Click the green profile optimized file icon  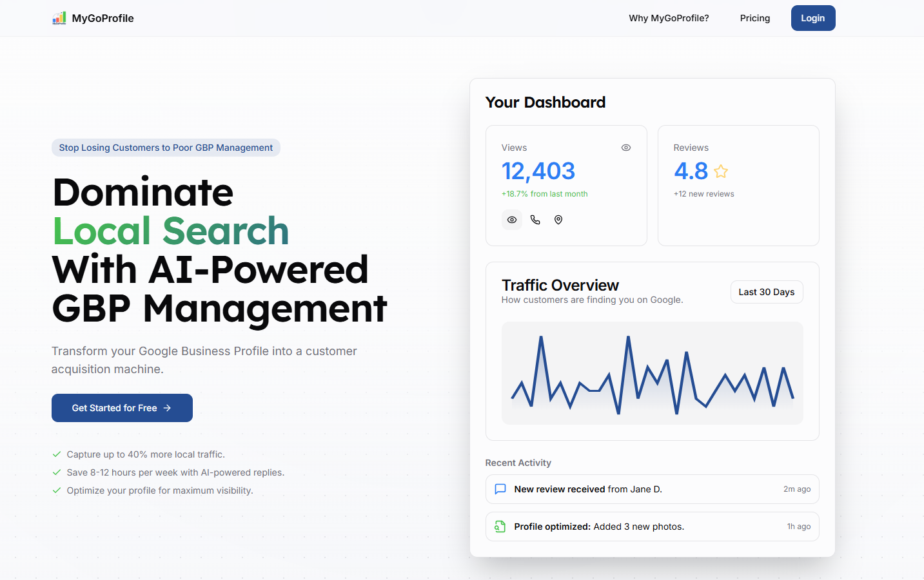click(500, 527)
